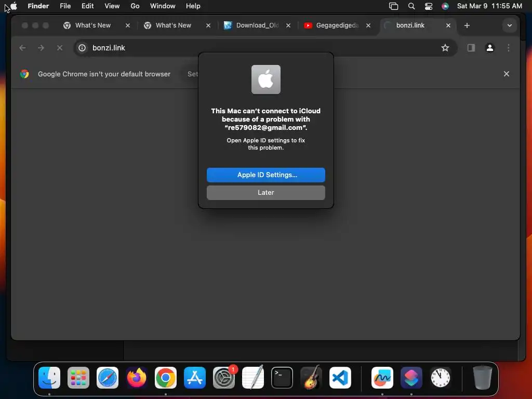
Task: Open Control Center in menu bar
Action: pos(429,6)
